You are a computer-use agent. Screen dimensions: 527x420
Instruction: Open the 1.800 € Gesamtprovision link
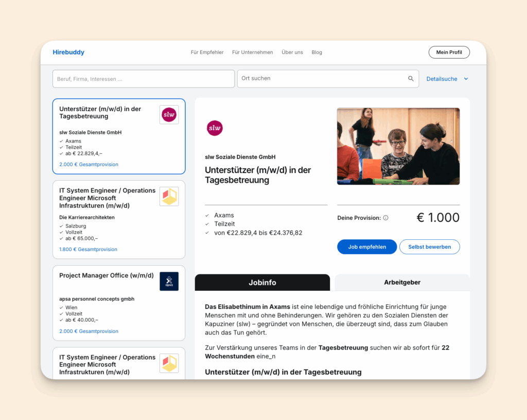click(x=88, y=249)
